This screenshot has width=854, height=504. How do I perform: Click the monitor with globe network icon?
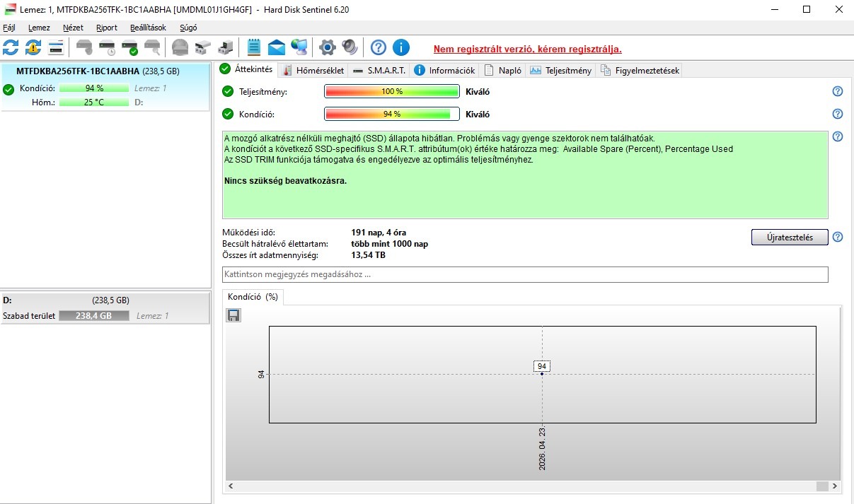coord(299,47)
